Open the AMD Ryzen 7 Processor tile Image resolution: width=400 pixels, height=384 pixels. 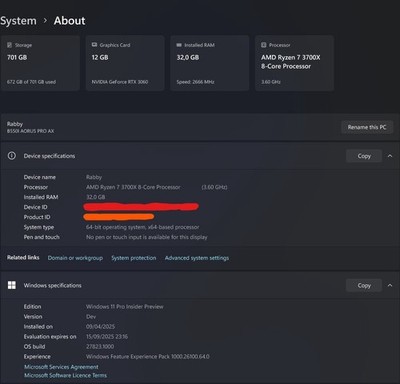[294, 63]
